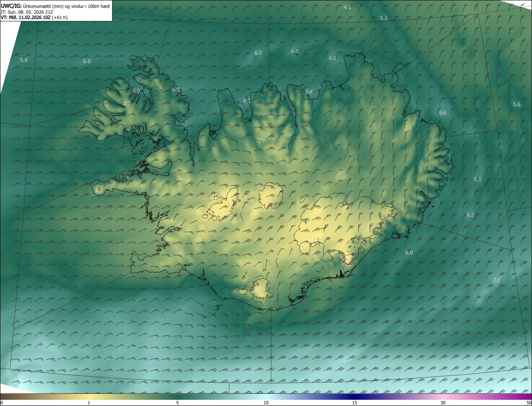Select the 6.4 value label
The image size is (532, 406).
[309, 92]
